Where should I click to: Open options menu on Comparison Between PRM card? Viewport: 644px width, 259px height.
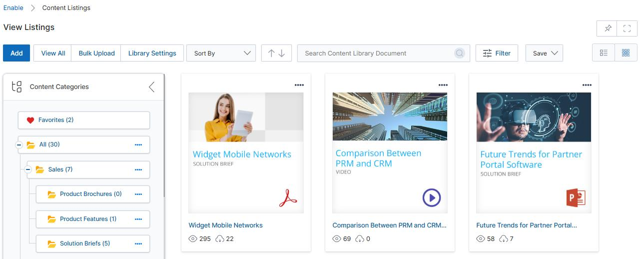(x=443, y=85)
